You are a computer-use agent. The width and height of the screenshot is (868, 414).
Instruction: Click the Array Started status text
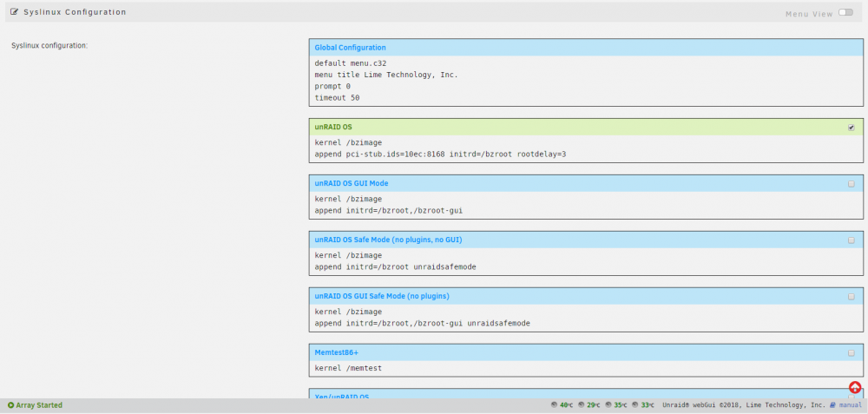tap(39, 405)
